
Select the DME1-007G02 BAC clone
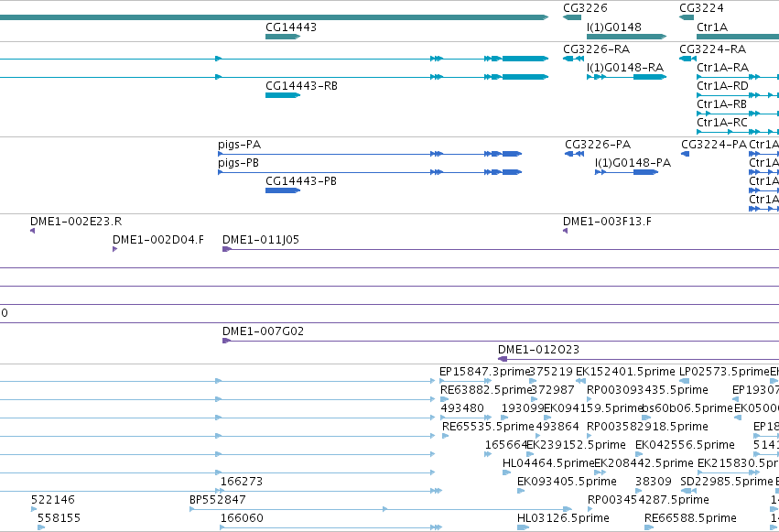501,341
